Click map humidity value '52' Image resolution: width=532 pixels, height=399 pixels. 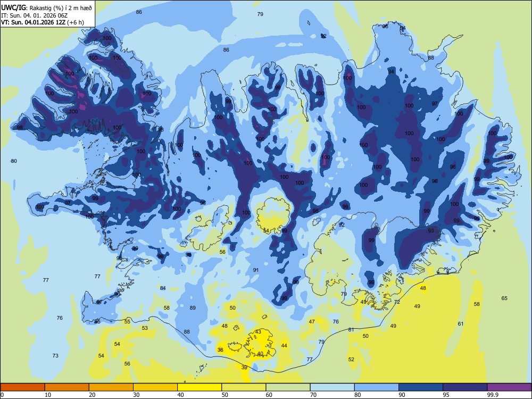[351, 359]
